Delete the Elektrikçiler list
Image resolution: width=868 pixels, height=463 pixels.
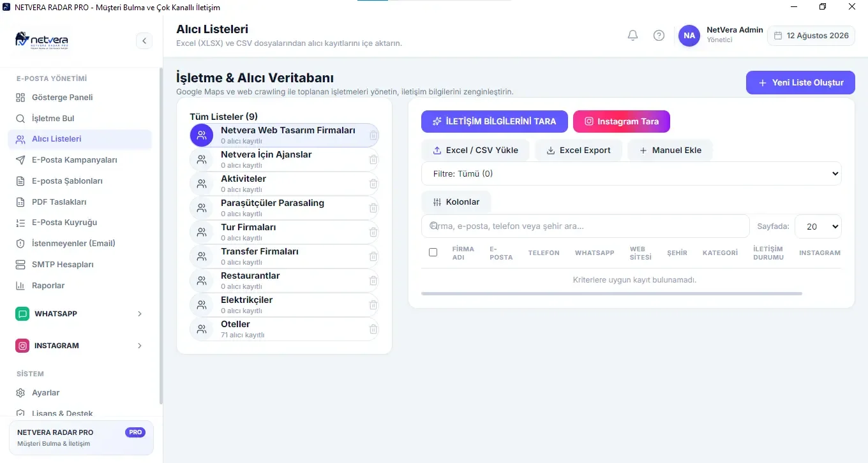coord(373,305)
